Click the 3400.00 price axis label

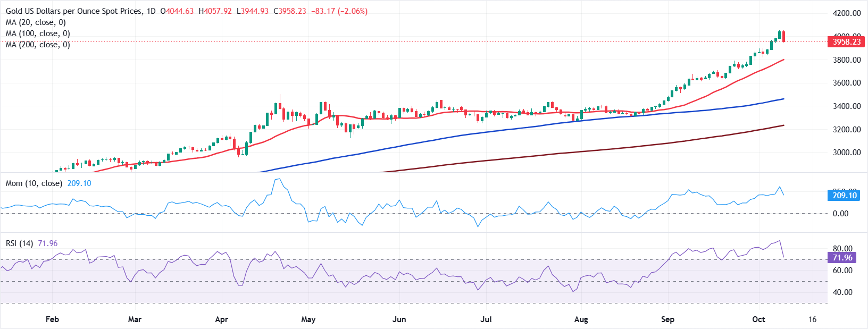point(846,106)
